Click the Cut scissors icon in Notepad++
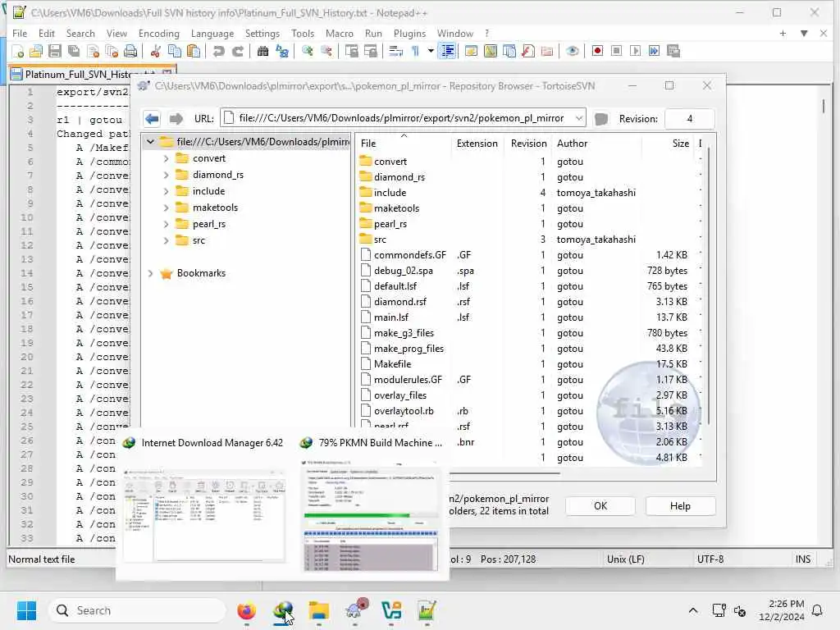840x630 pixels. pos(155,51)
